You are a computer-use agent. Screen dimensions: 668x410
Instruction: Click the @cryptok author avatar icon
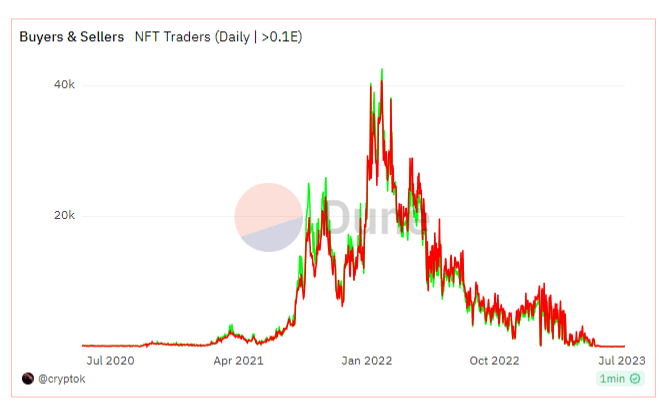(28, 378)
